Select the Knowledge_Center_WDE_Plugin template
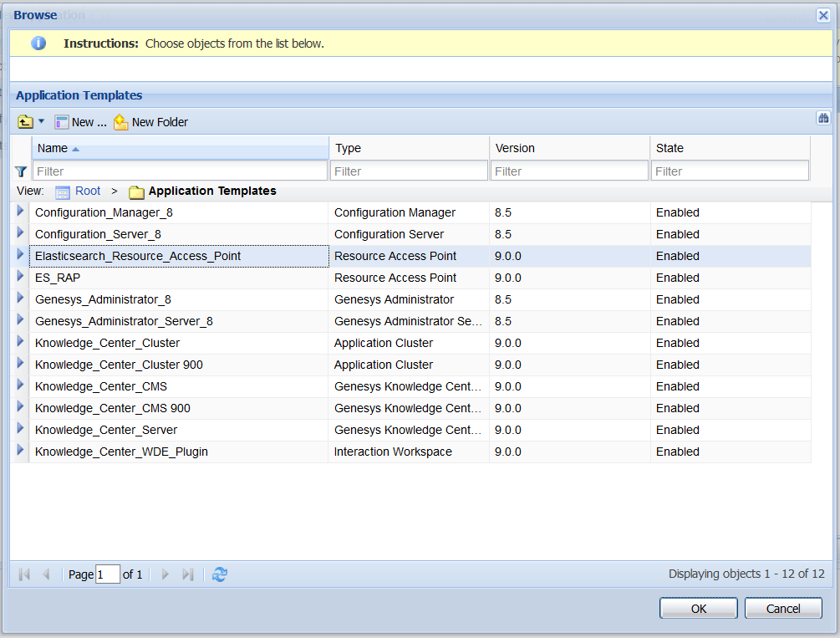 [121, 452]
